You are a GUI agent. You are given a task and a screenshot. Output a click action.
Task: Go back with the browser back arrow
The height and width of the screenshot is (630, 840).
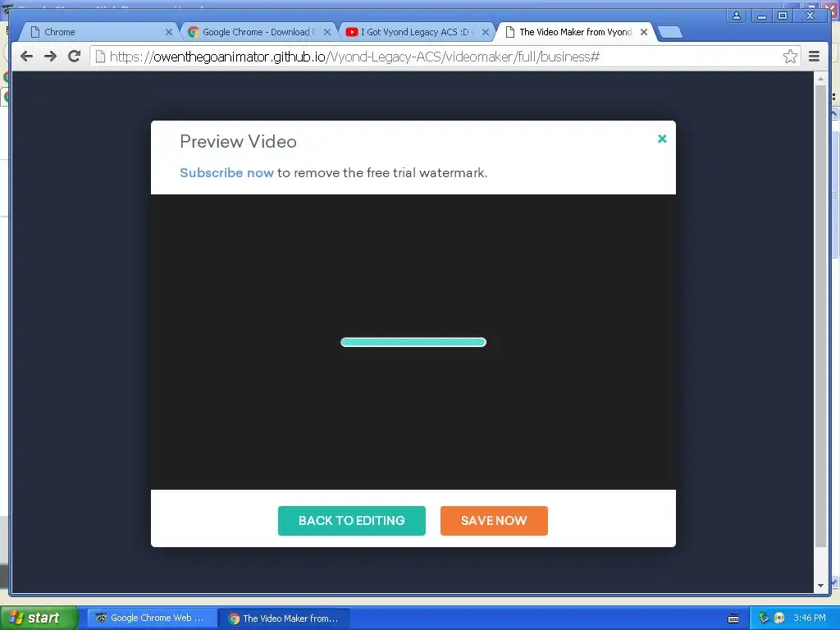[x=26, y=57]
